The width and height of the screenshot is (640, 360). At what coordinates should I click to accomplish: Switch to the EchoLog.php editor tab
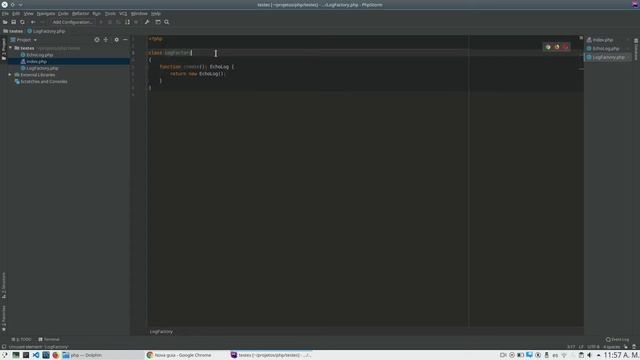coord(608,49)
